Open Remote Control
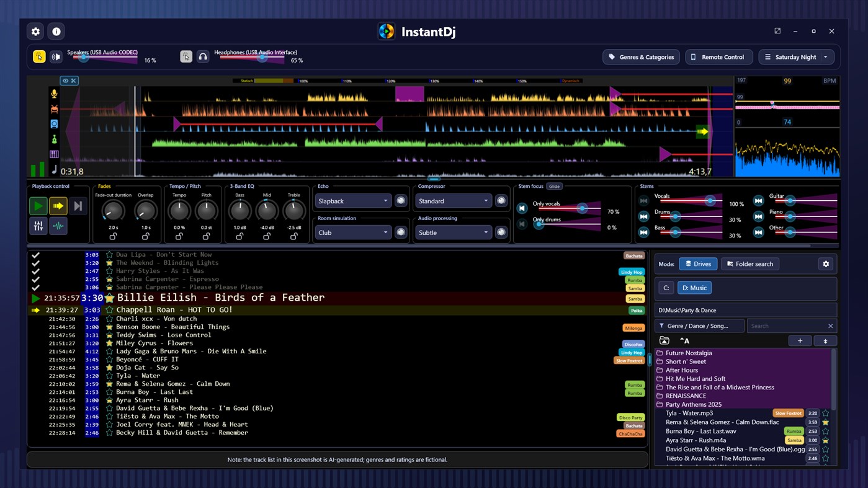Viewport: 868px width, 488px height. (718, 57)
